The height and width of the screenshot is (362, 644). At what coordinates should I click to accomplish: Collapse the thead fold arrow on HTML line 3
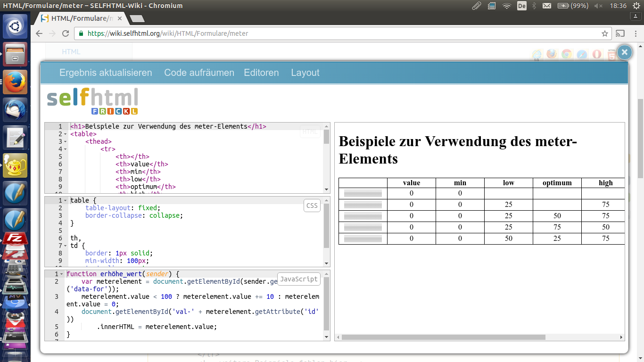pos(65,142)
